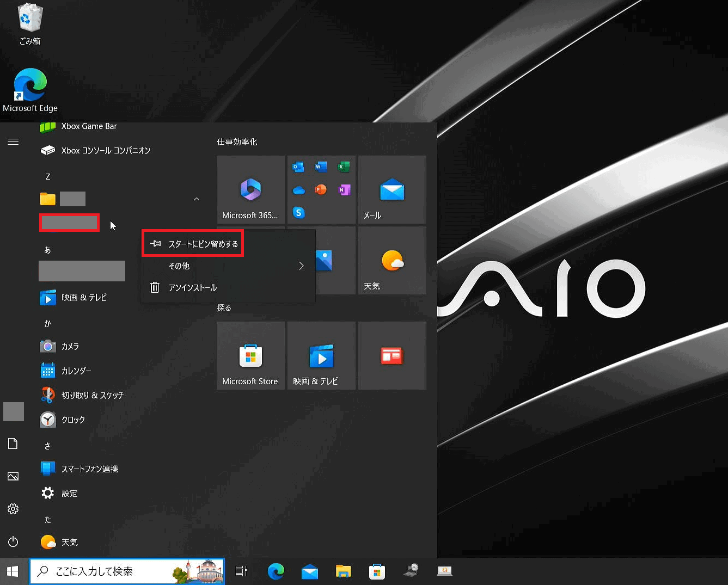
Task: Launch OneNote from the Office tile group
Action: (344, 190)
